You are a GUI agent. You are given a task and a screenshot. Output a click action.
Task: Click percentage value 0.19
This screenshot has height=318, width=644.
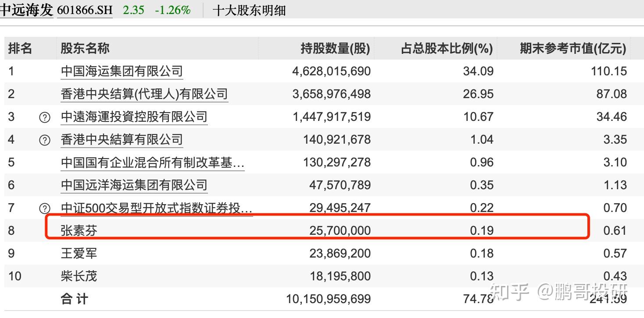pyautogui.click(x=482, y=231)
